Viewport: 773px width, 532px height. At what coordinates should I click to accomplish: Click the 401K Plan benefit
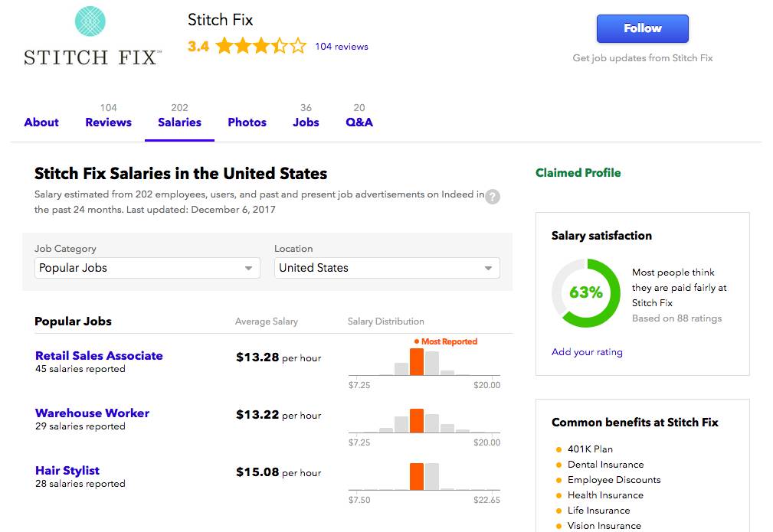point(590,449)
